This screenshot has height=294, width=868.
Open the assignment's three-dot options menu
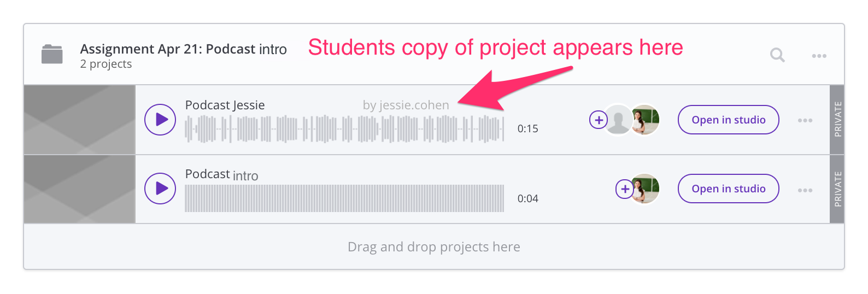(x=819, y=56)
